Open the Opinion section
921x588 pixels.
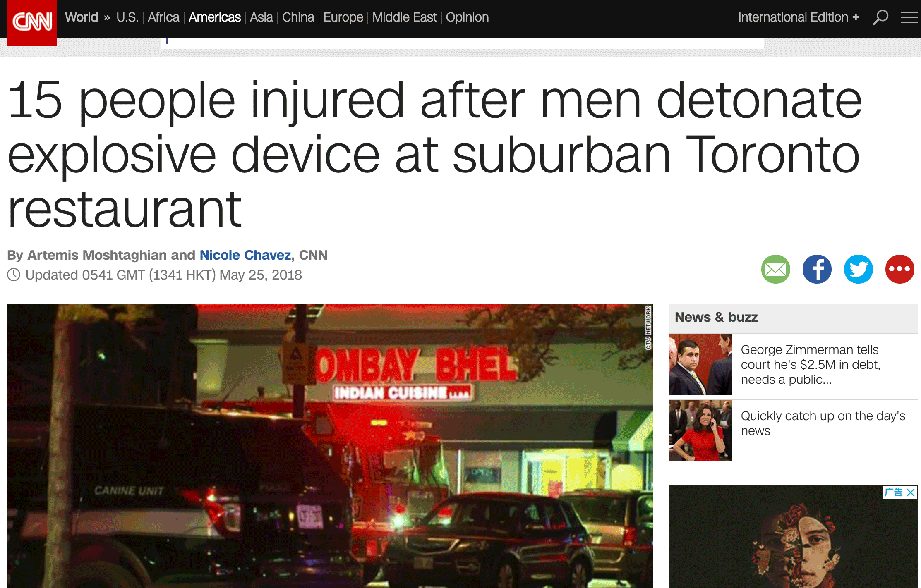(467, 17)
